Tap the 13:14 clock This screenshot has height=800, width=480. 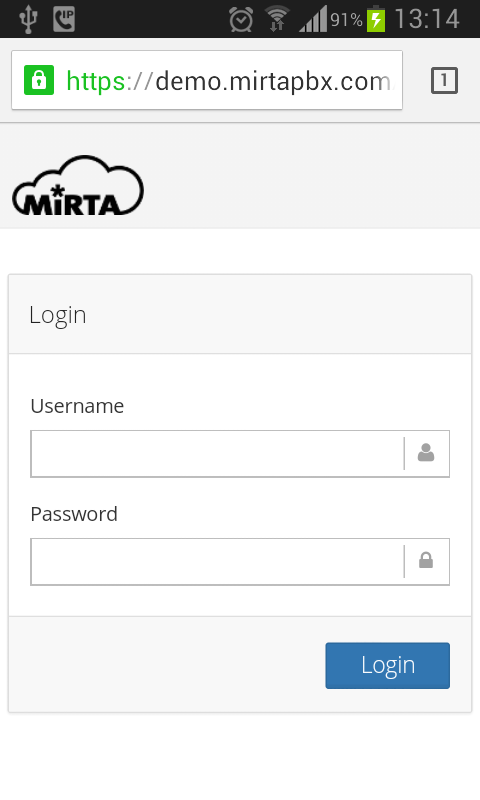click(x=427, y=19)
